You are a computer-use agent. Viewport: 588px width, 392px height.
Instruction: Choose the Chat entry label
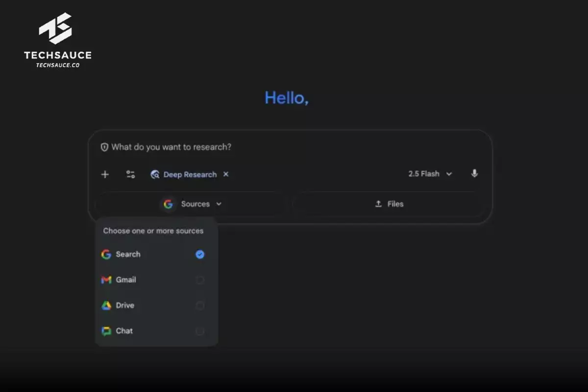tap(124, 331)
